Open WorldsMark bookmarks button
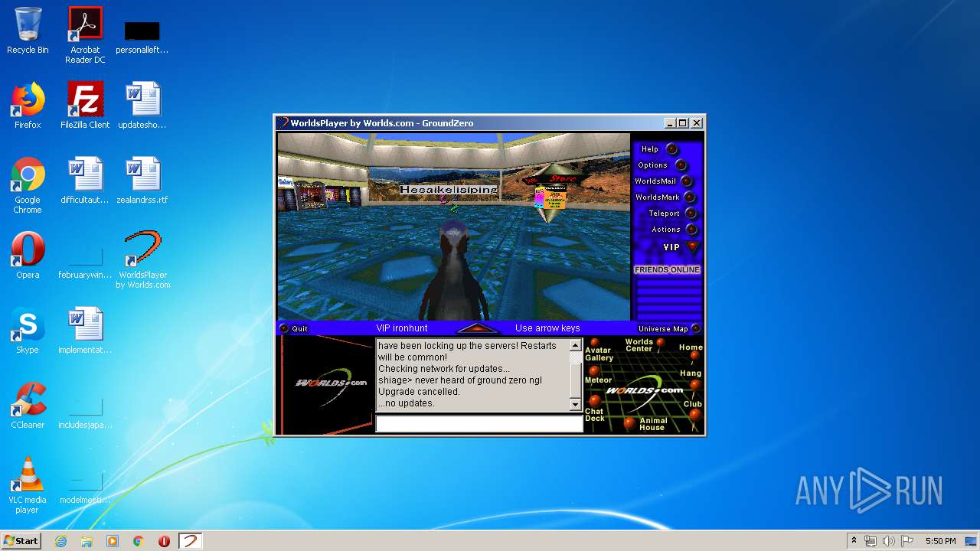This screenshot has height=551, width=980. [665, 197]
